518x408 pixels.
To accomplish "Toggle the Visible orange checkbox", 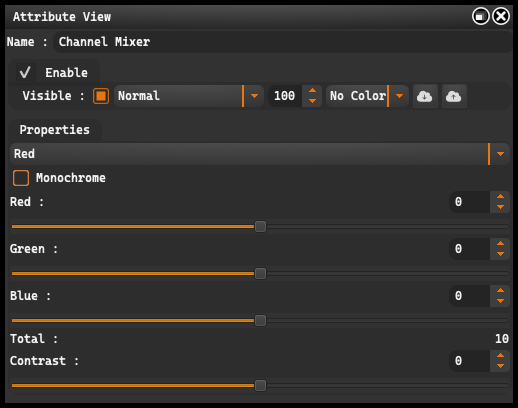I will [101, 96].
